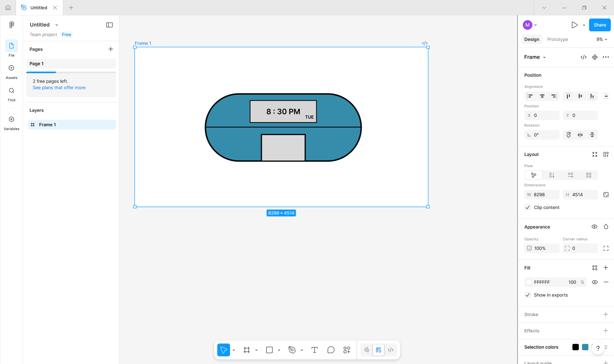This screenshot has height=364, width=614.
Task: Uncheck Show in exports
Action: [527, 295]
